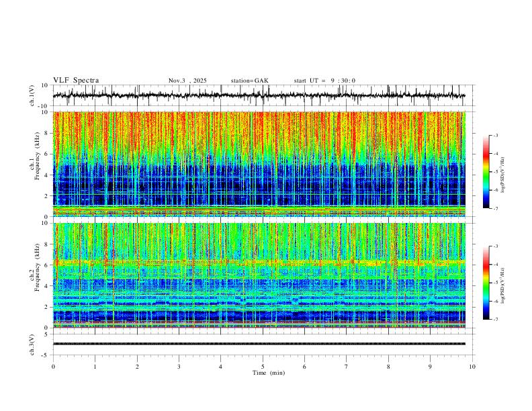Click the '10' tick on the time axis
This screenshot has height=411, width=532.
click(472, 367)
